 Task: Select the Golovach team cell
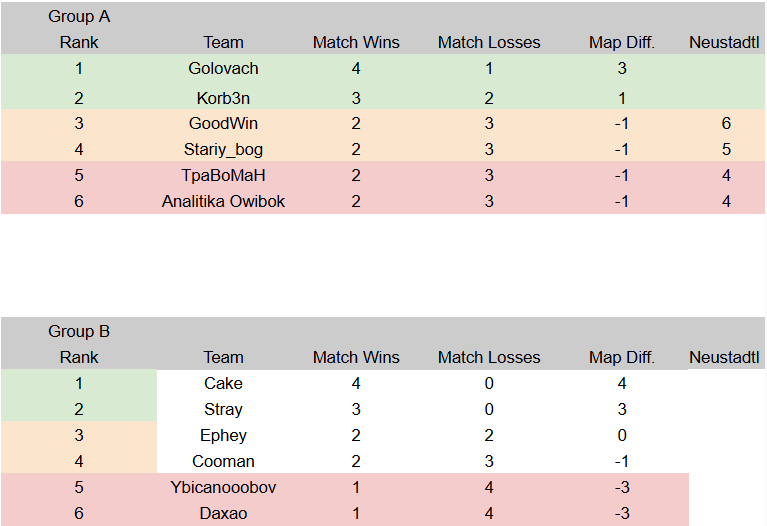pos(223,69)
